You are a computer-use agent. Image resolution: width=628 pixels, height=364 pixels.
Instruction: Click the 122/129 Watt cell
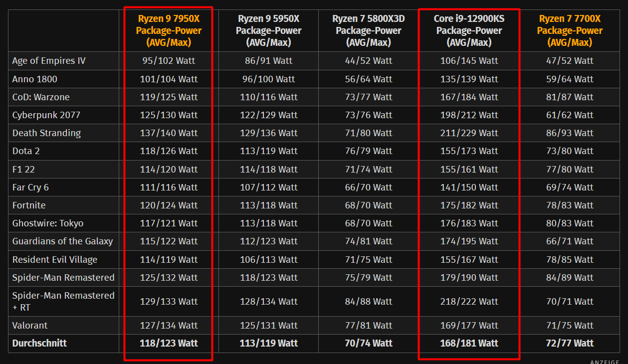point(268,115)
